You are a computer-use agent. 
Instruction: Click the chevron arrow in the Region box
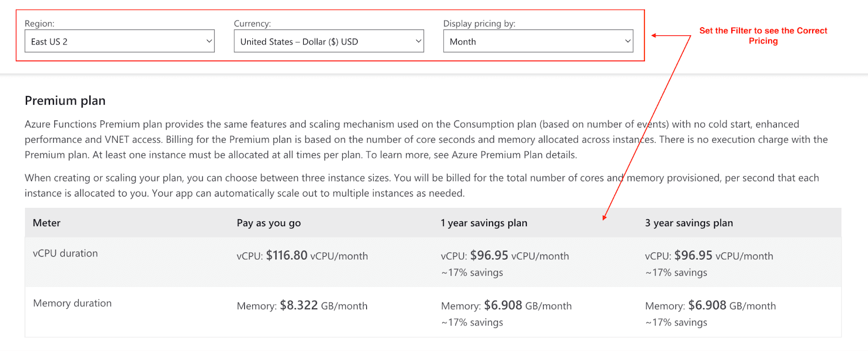209,41
